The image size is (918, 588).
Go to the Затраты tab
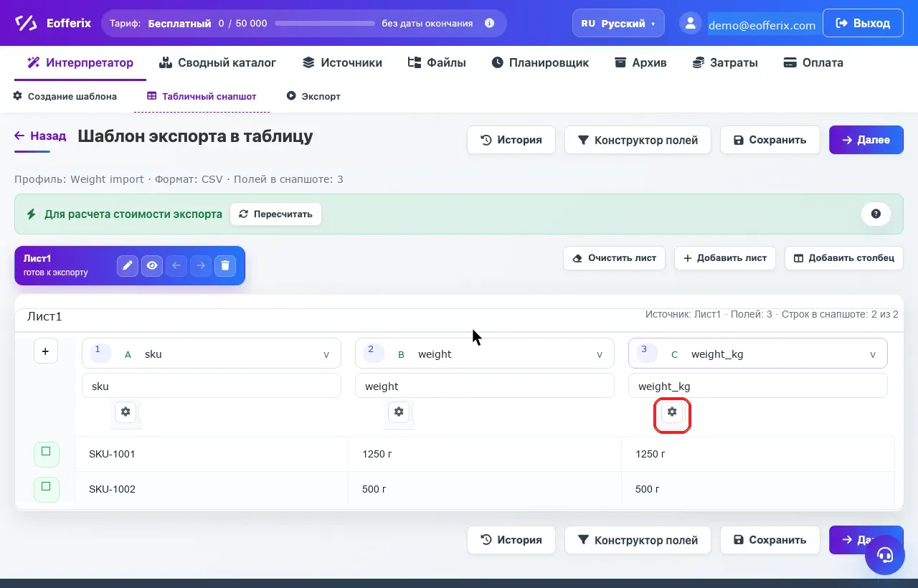725,62
